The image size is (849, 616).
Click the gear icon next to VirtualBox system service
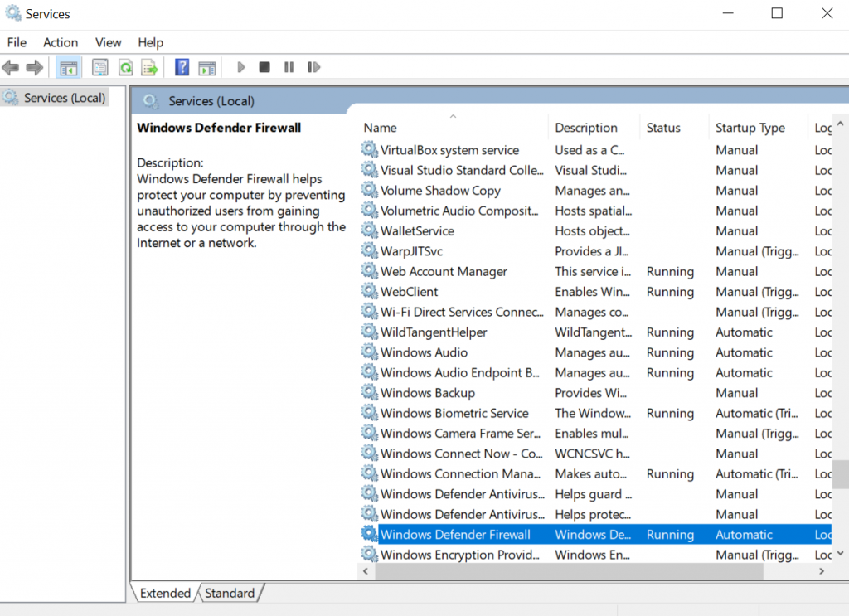(369, 149)
